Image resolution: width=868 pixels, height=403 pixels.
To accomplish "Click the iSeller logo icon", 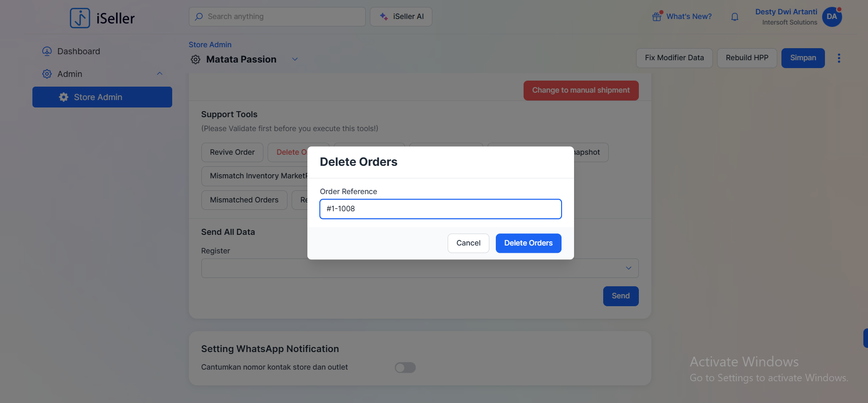I will [80, 18].
